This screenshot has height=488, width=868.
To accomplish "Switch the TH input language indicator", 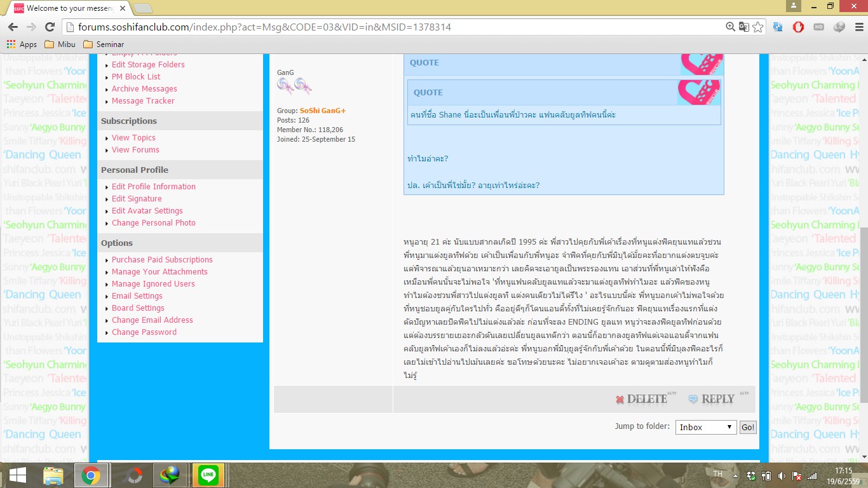I will 718,474.
